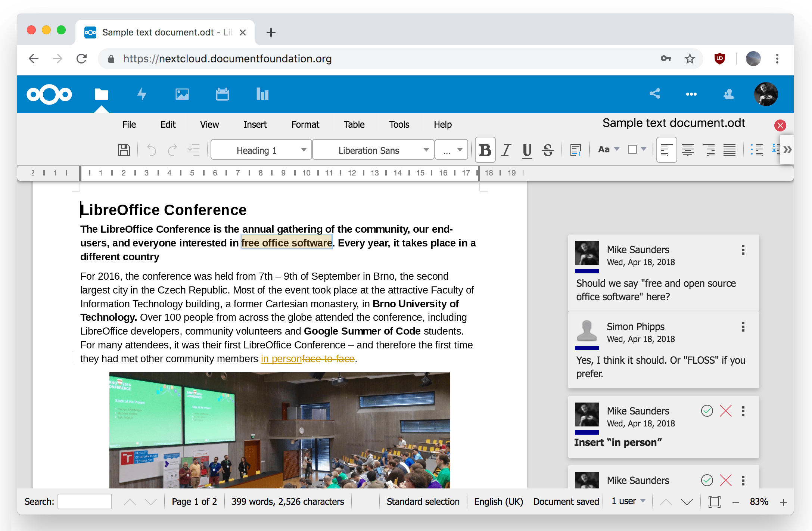Open the Format menu

pyautogui.click(x=305, y=125)
